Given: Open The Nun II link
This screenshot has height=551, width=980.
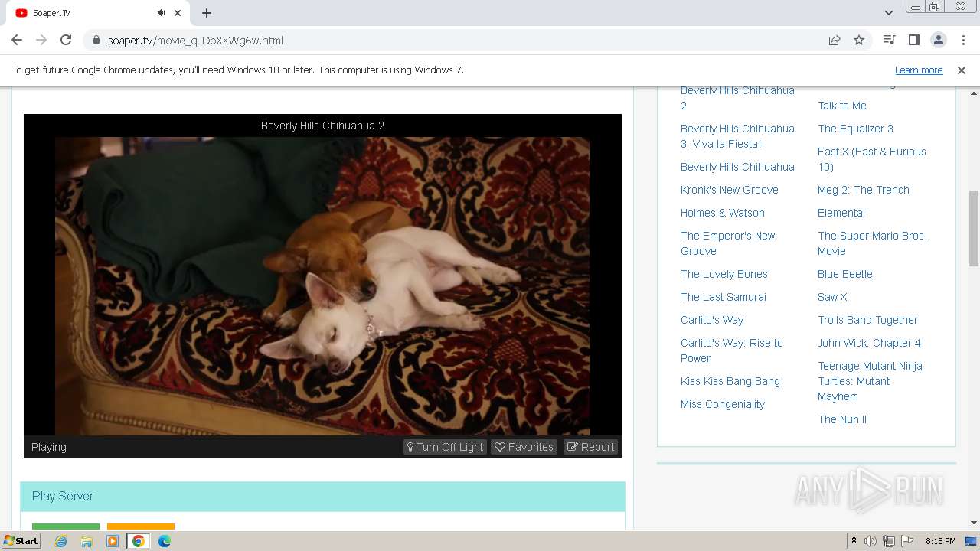Looking at the screenshot, I should pyautogui.click(x=842, y=419).
